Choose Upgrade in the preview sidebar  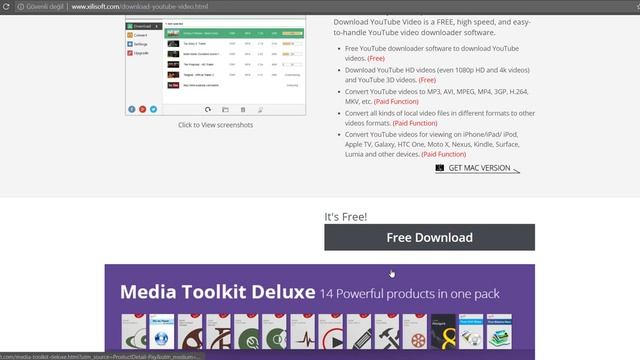click(138, 53)
